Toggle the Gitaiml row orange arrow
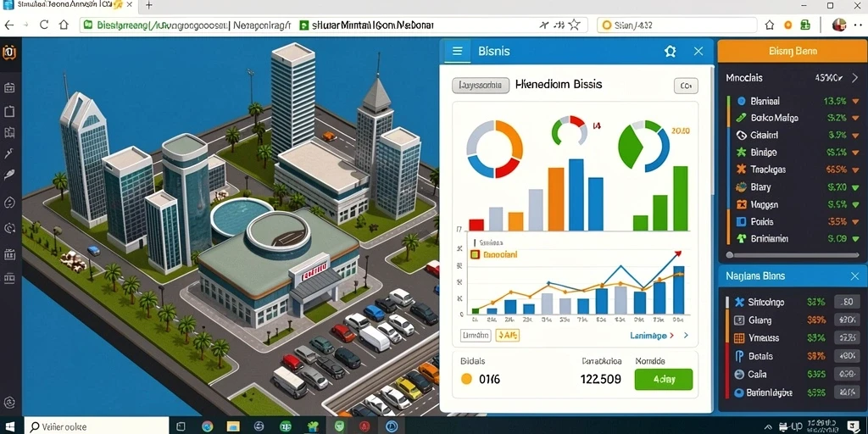868x434 pixels. (x=857, y=135)
